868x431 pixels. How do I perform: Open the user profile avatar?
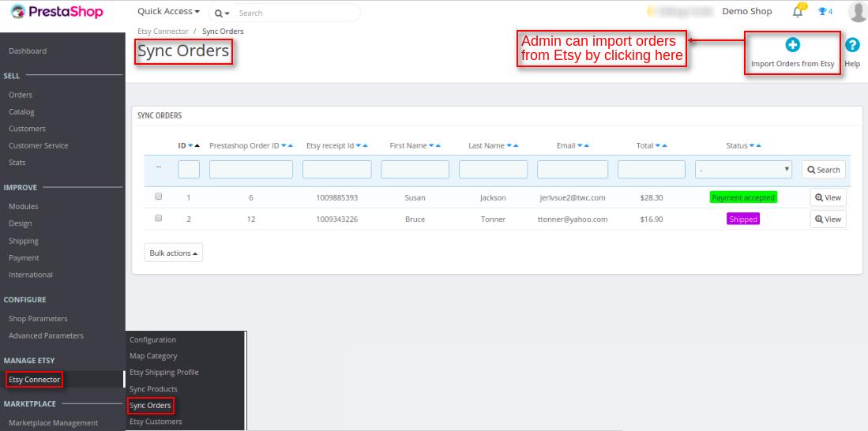(857, 12)
